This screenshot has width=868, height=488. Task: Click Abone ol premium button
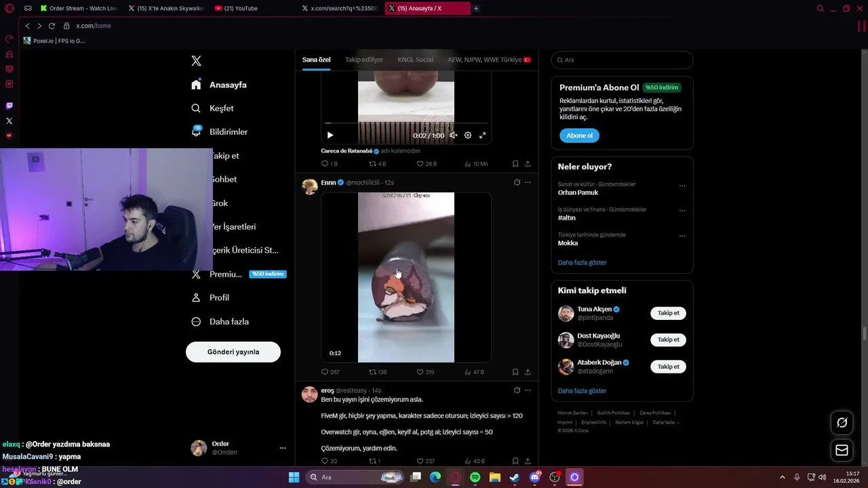(579, 136)
